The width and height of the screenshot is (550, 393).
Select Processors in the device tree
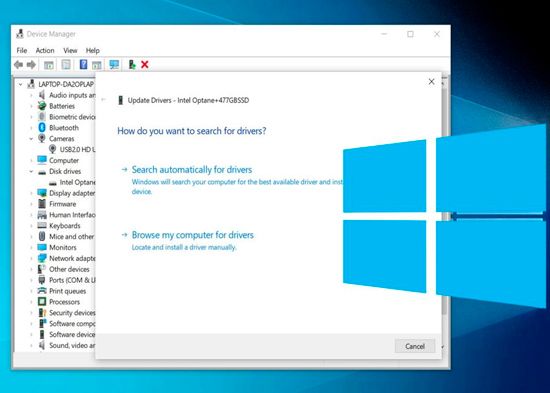pyautogui.click(x=65, y=302)
